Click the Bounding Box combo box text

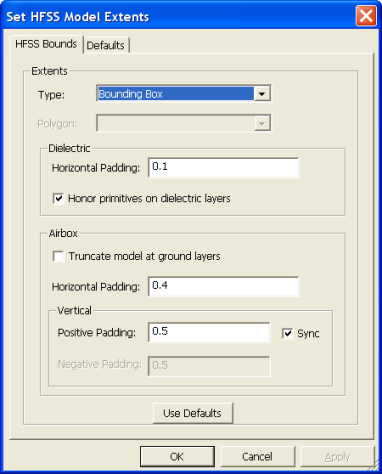(176, 94)
